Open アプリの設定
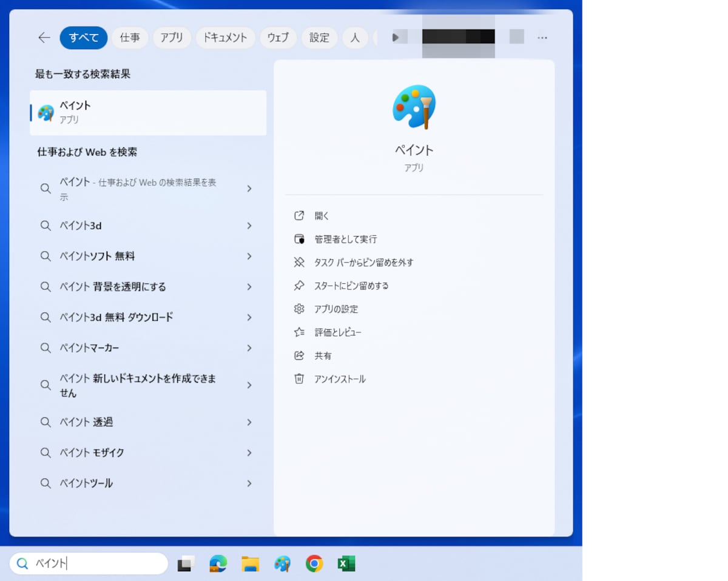728x581 pixels. [336, 309]
